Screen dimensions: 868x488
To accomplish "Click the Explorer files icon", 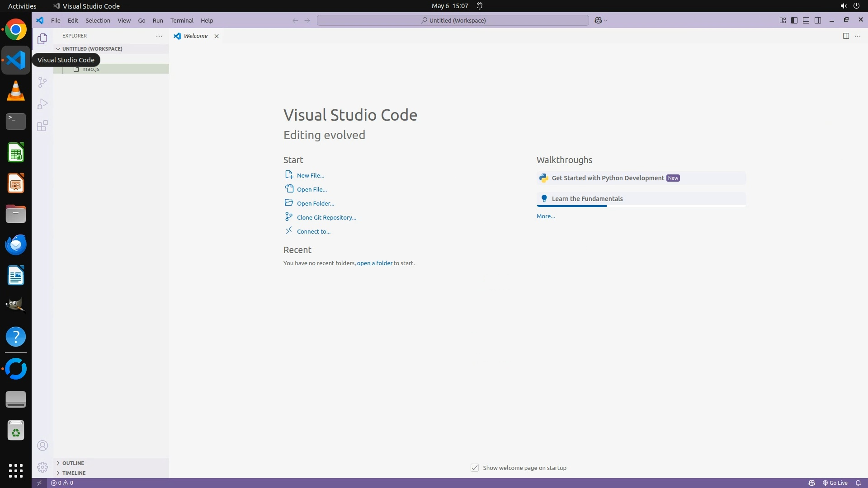I will [x=42, y=39].
